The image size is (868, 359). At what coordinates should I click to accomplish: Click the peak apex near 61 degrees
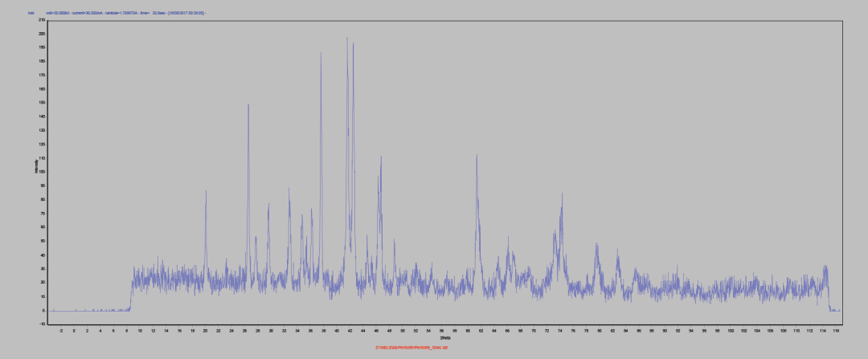click(477, 155)
